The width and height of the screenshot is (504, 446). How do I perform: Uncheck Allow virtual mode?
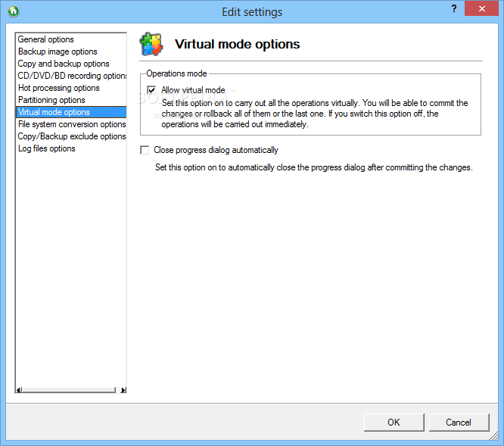coord(151,90)
